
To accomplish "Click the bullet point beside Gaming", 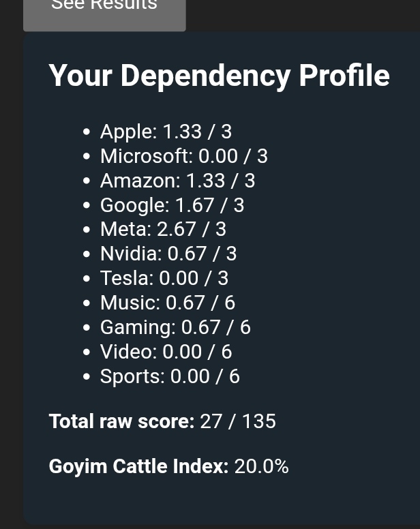I will pos(86,328).
